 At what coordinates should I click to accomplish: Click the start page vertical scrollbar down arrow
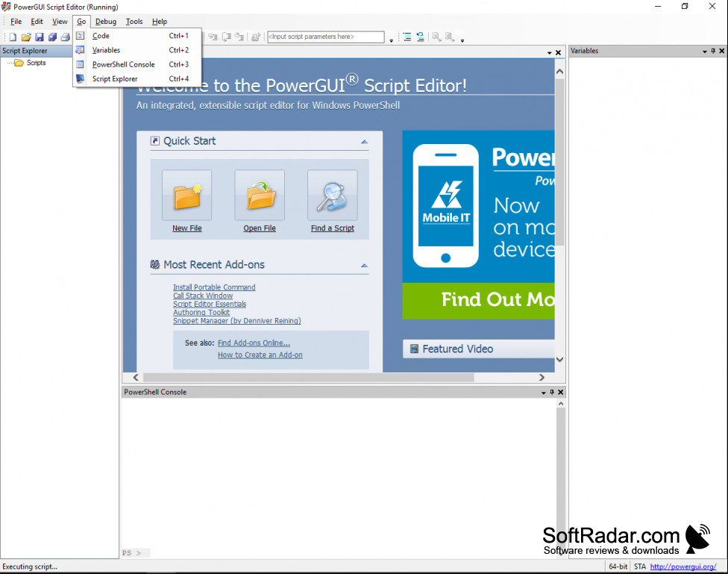559,359
